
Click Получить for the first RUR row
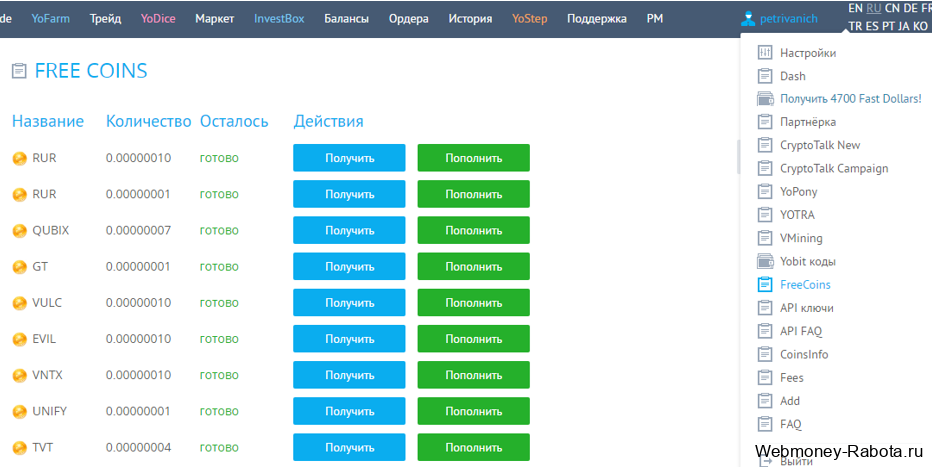coord(350,158)
